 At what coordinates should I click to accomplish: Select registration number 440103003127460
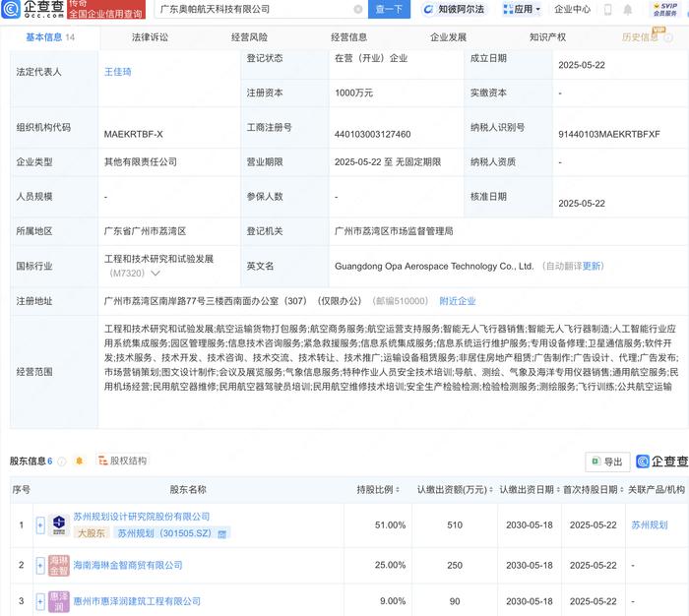point(373,134)
